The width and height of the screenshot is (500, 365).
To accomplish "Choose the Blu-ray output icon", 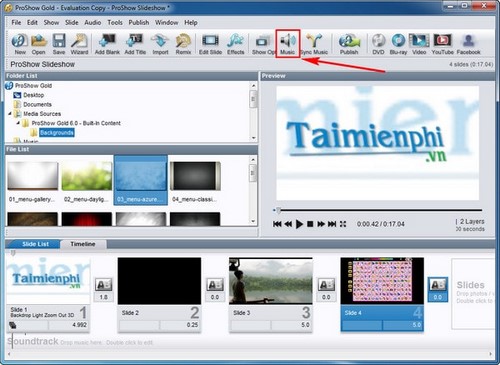I will click(398, 44).
